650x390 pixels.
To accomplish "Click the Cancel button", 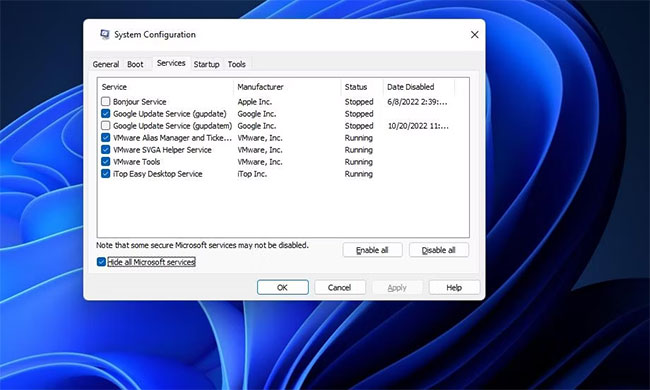I will (x=340, y=287).
